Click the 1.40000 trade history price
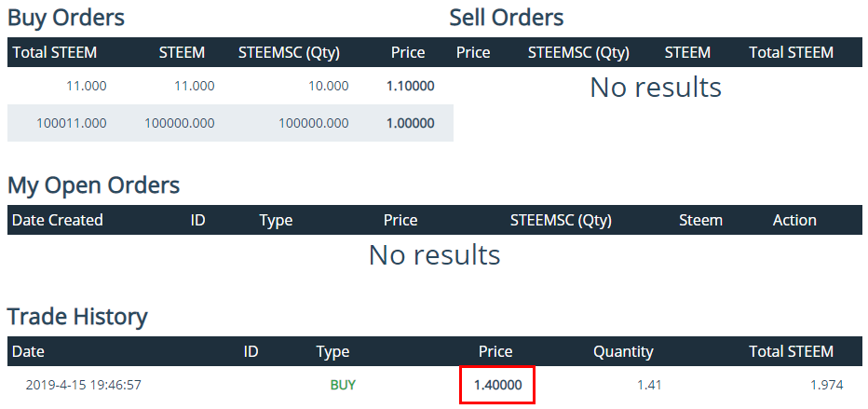 (496, 384)
